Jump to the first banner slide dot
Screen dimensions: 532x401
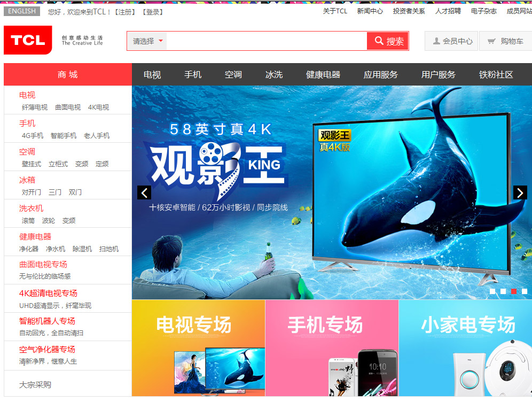(492, 291)
